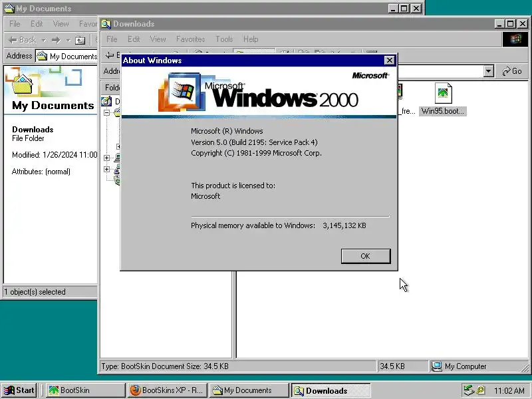The image size is (532, 399).
Task: Click the Downloads window title bar icon
Action: click(x=106, y=24)
